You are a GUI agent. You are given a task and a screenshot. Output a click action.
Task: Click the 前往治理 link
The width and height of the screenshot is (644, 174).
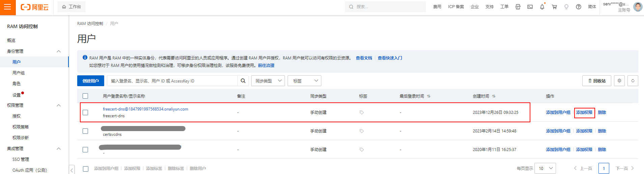(266, 66)
